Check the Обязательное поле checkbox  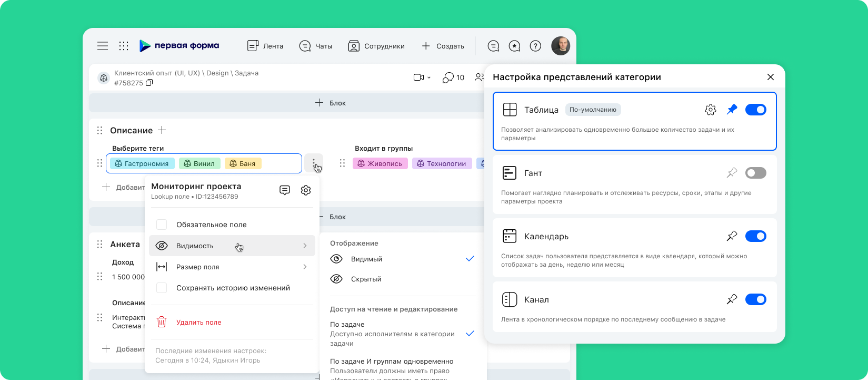click(x=162, y=225)
